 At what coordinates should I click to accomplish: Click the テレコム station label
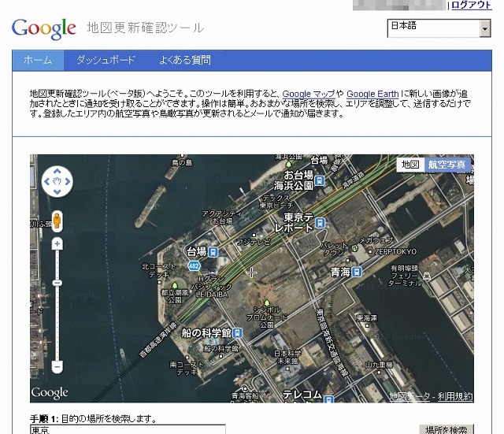tap(302, 395)
